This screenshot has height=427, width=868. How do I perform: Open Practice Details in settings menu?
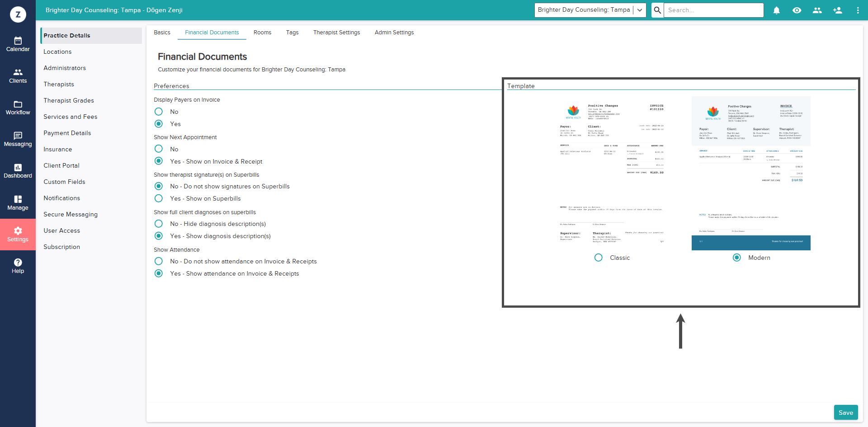(91, 36)
